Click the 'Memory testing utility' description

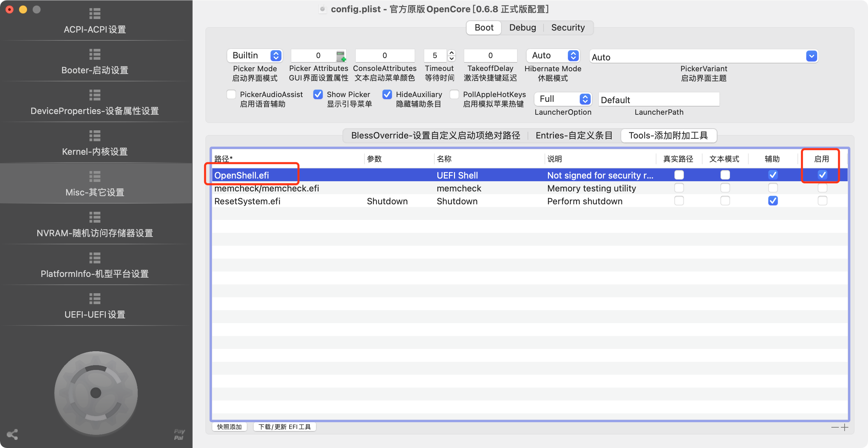[x=591, y=188]
